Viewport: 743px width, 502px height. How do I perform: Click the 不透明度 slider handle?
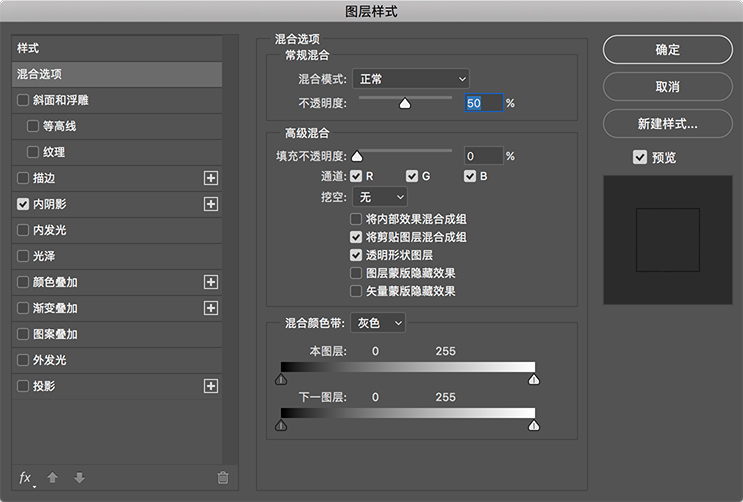point(405,103)
